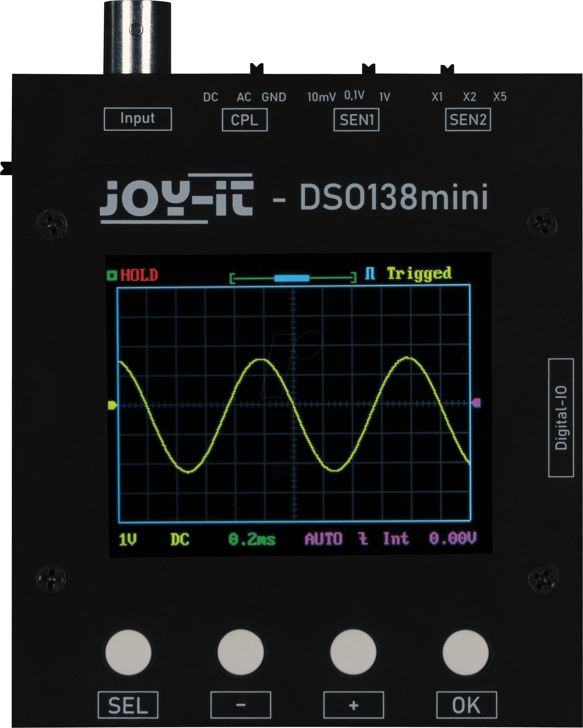The width and height of the screenshot is (583, 728).
Task: Select the 0.00V trigger level readout
Action: [x=453, y=538]
